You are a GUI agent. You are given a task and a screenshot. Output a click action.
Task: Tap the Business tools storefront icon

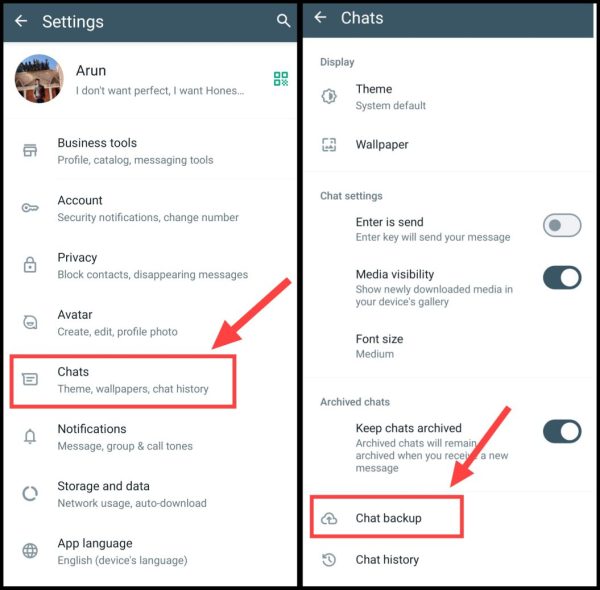point(30,150)
